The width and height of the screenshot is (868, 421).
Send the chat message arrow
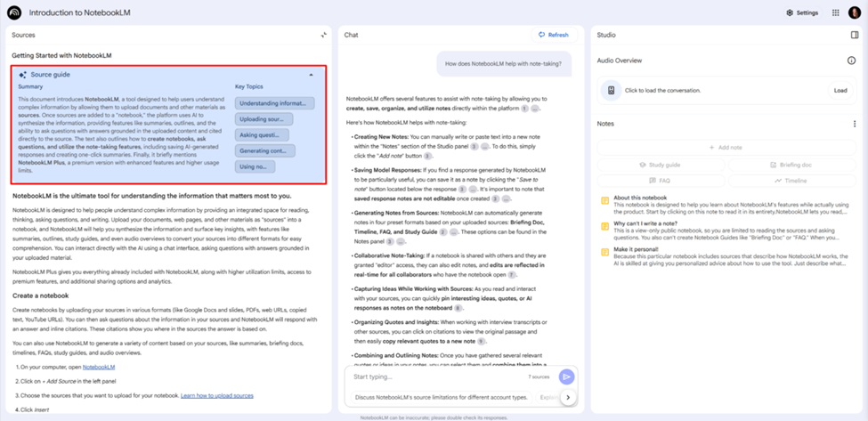pos(566,376)
